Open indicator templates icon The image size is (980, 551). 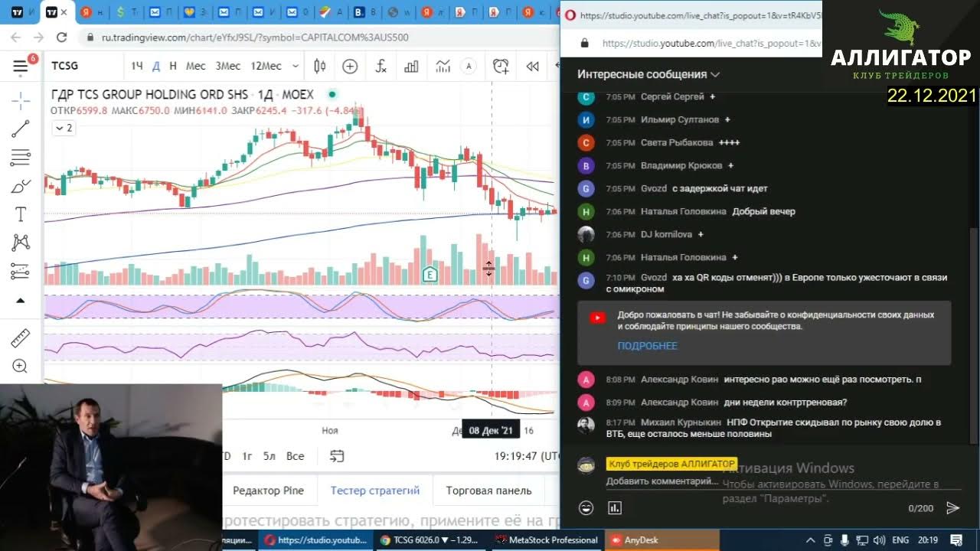[443, 67]
